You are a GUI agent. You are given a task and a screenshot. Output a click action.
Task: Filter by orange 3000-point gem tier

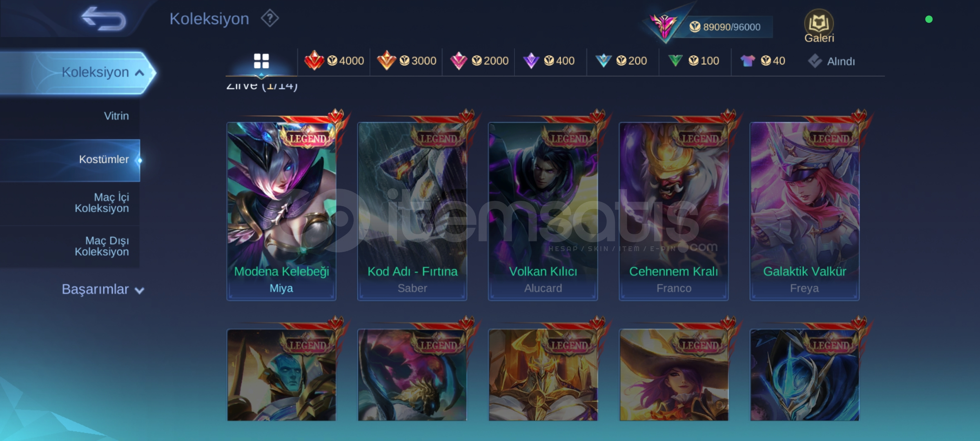(x=406, y=61)
